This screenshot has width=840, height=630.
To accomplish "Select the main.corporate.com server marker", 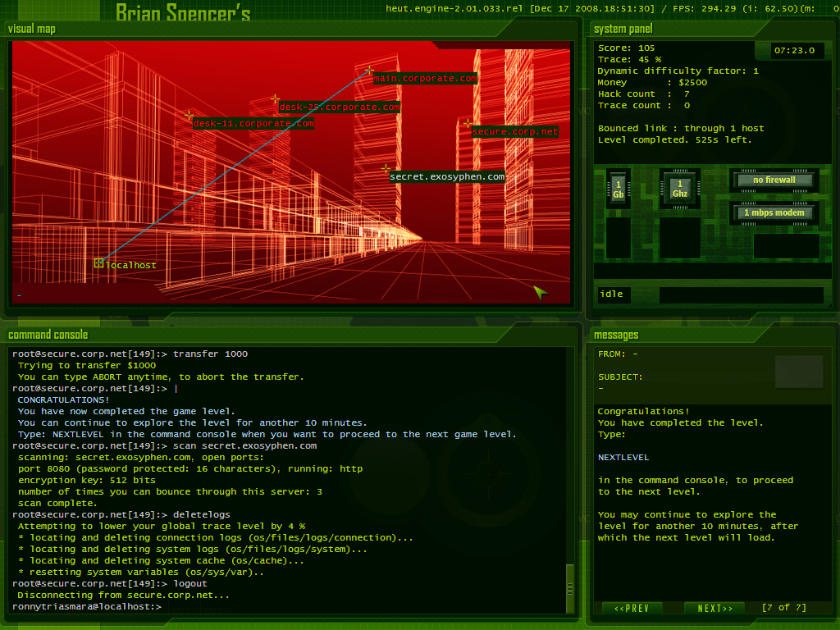I will pyautogui.click(x=370, y=71).
